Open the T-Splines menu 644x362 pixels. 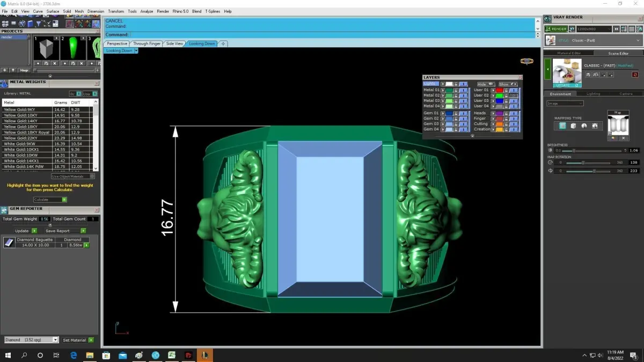point(213,11)
